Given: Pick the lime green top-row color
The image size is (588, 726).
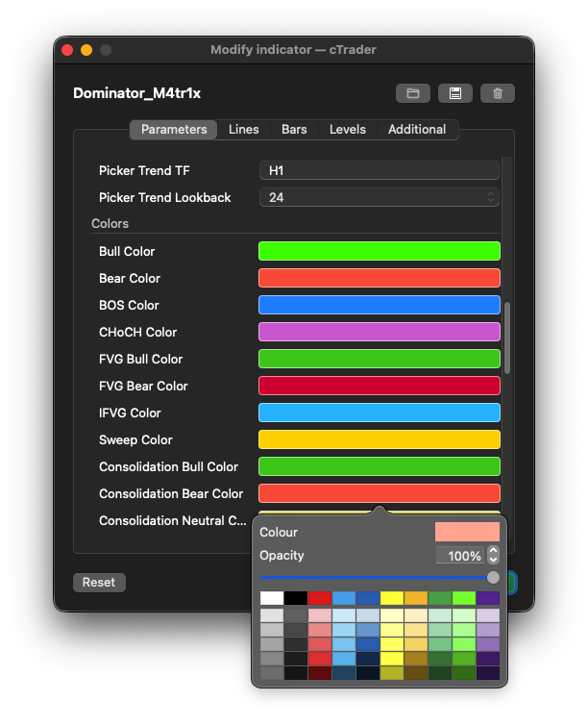Looking at the screenshot, I should (x=464, y=598).
